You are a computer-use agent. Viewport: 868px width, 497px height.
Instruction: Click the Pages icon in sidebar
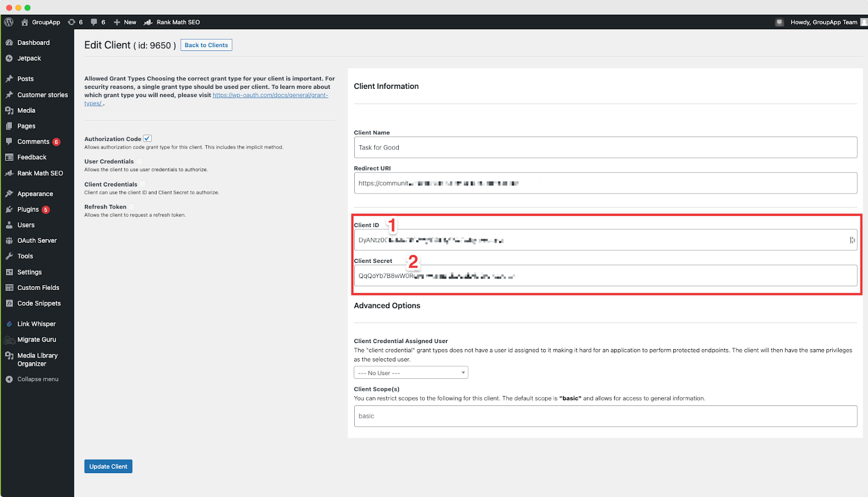[9, 126]
